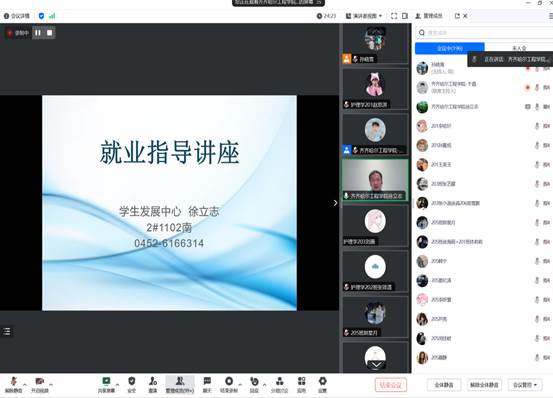This screenshot has height=398, width=553.
Task: Turn on the camera video button
Action: 40,385
